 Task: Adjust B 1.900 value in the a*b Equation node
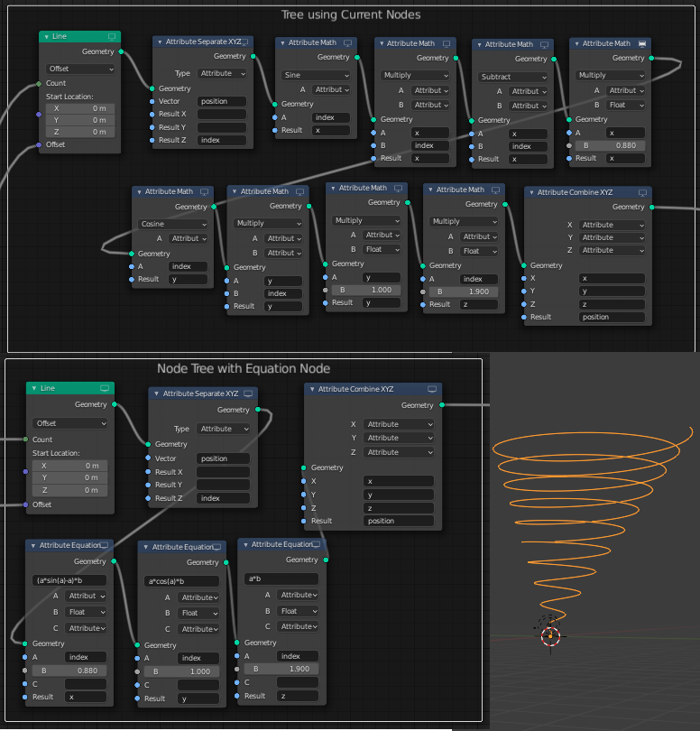(x=281, y=669)
